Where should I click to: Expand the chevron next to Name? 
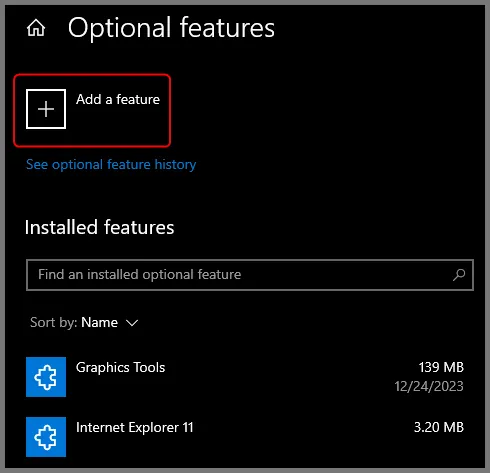[x=132, y=323]
